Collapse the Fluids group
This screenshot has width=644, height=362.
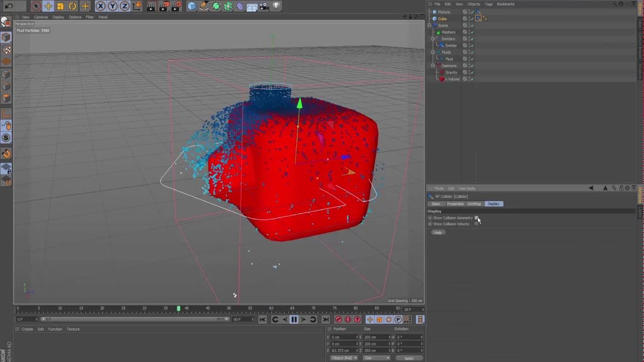coord(433,52)
